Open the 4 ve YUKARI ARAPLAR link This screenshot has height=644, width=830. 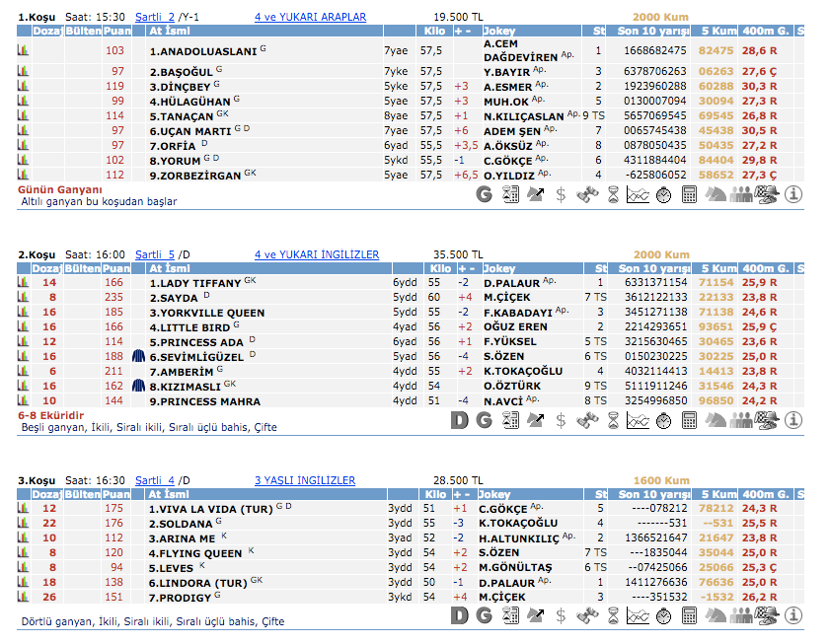point(310,17)
